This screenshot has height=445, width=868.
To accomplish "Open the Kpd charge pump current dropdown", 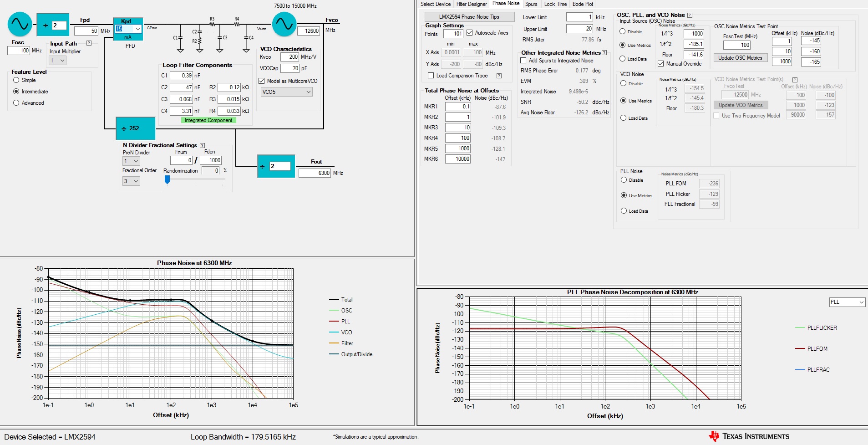I will (x=138, y=29).
